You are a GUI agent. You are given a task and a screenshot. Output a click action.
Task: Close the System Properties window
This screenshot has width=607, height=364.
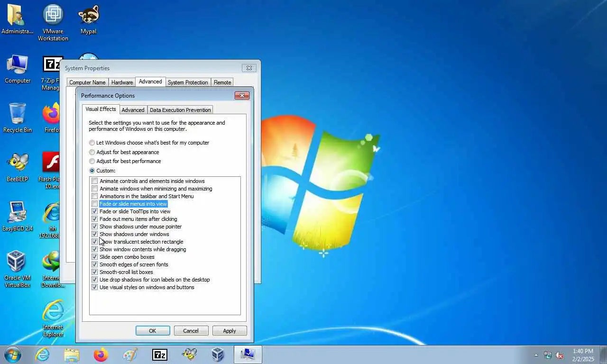tap(249, 68)
